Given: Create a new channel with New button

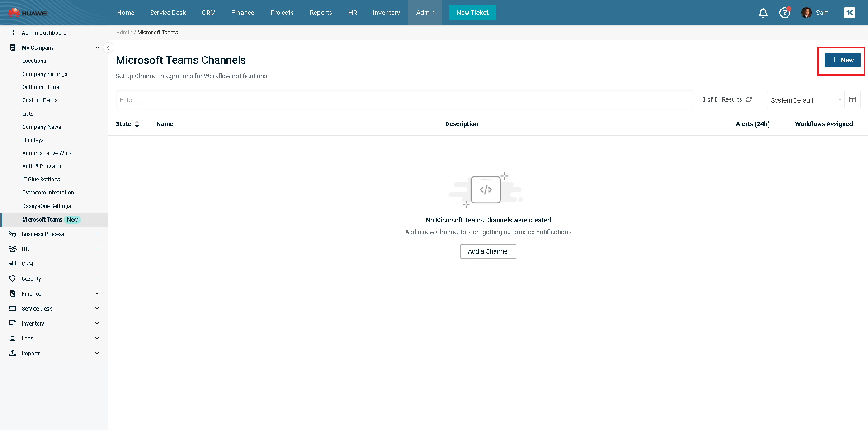Looking at the screenshot, I should (843, 60).
